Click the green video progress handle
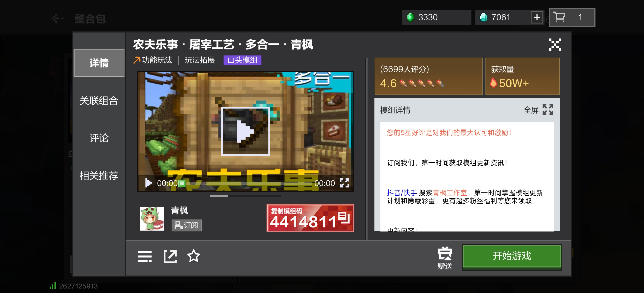The height and width of the screenshot is (293, 644). (x=182, y=183)
